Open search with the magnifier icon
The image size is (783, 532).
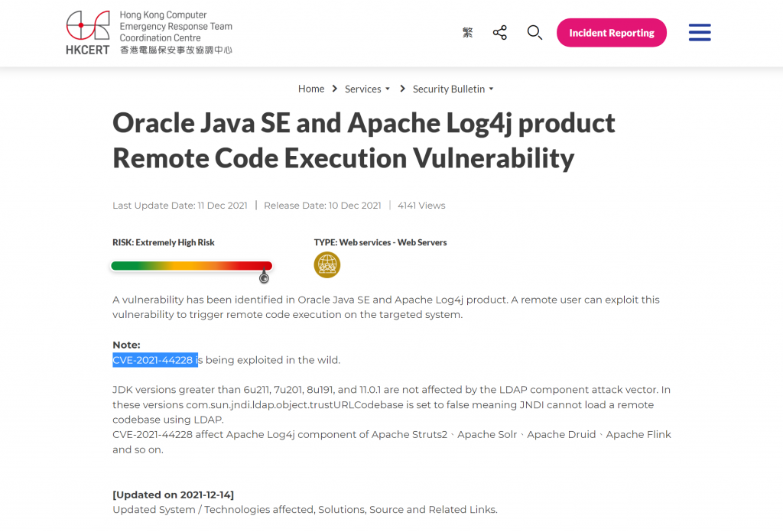coord(534,33)
